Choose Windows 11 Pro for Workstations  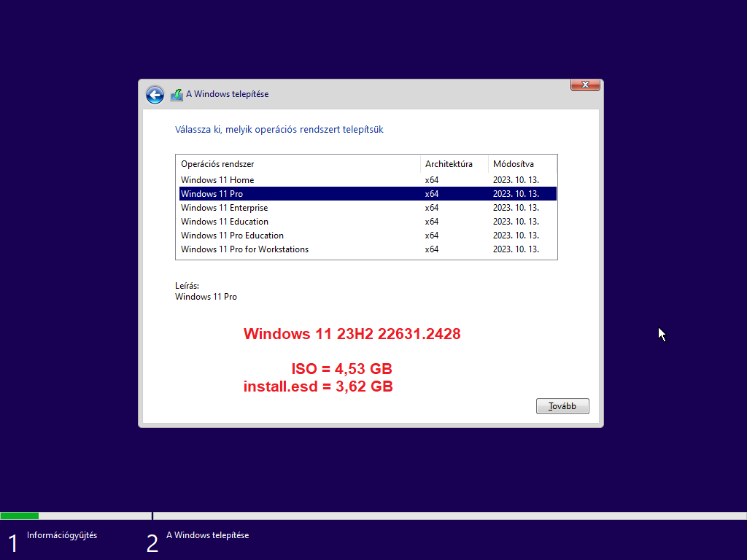368,249
